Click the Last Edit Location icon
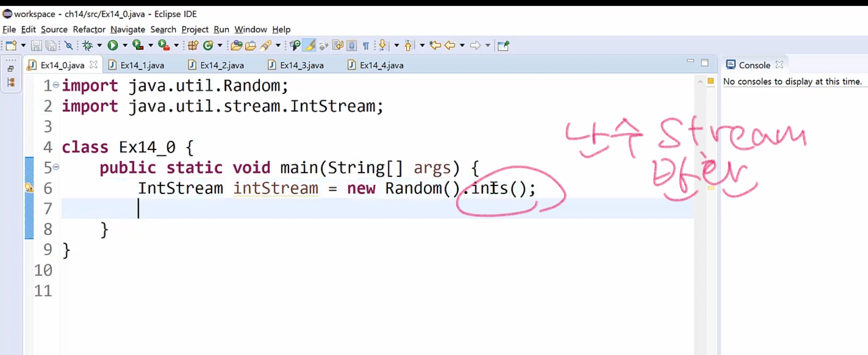Screen dimensions: 868x355 (435, 45)
